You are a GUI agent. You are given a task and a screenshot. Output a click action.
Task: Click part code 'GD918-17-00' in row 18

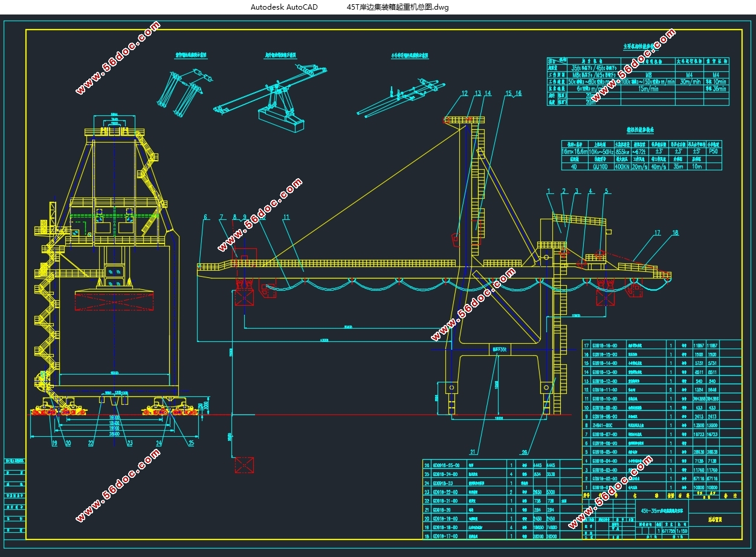click(x=446, y=536)
